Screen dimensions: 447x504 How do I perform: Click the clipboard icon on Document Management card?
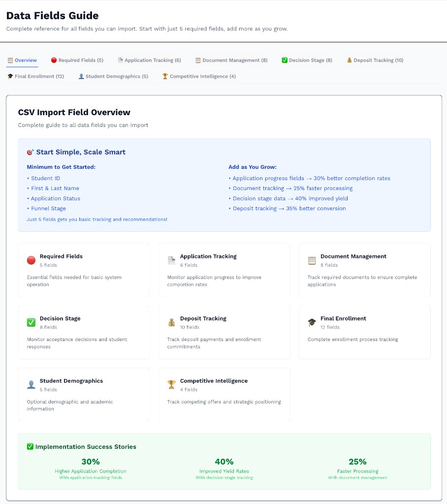[312, 260]
